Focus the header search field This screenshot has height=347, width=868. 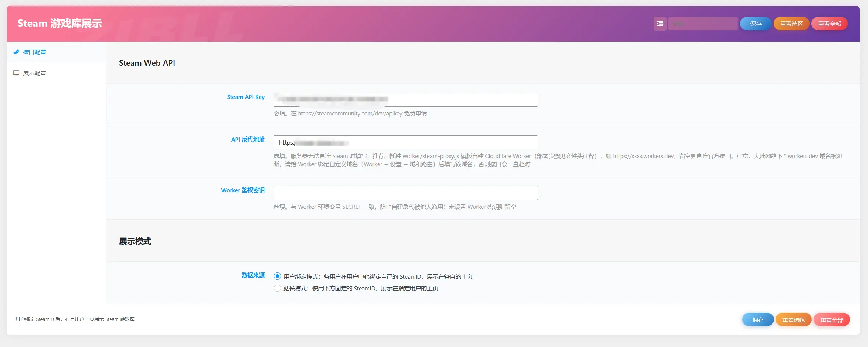(x=703, y=24)
